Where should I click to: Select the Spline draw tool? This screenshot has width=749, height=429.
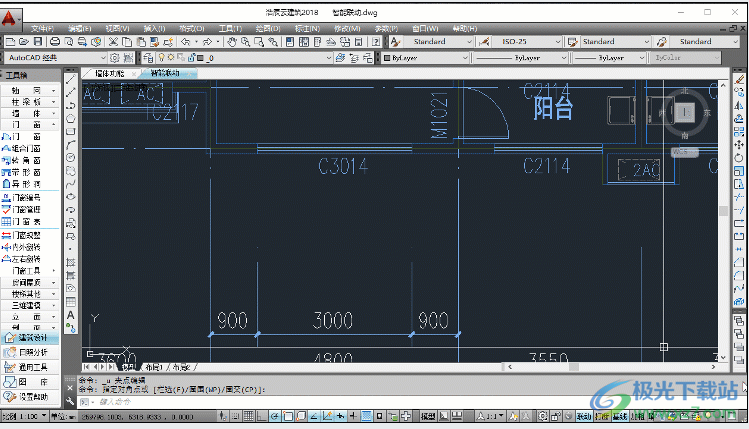tap(71, 184)
